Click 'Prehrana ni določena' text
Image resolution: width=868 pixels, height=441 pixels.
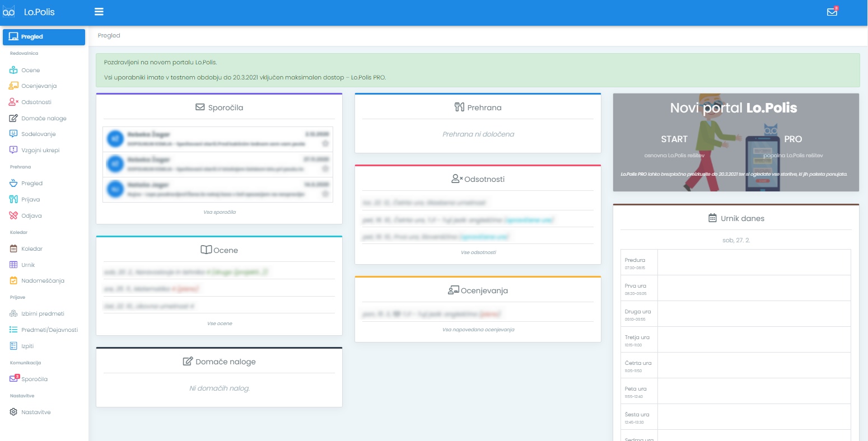pyautogui.click(x=478, y=134)
